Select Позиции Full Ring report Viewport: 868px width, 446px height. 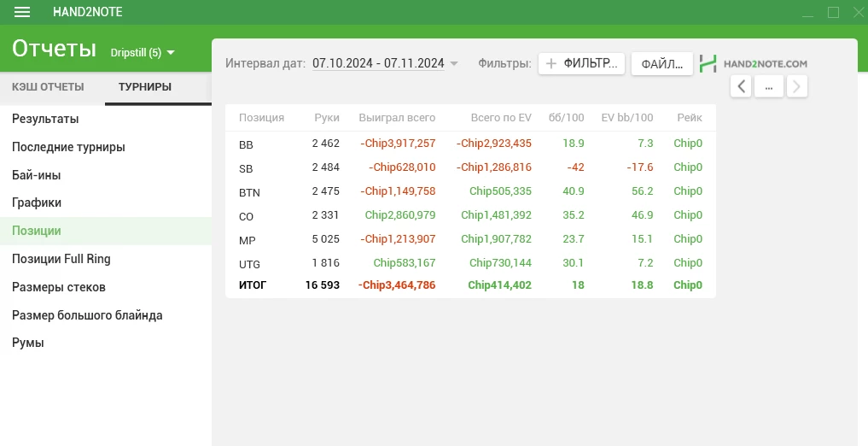61,259
